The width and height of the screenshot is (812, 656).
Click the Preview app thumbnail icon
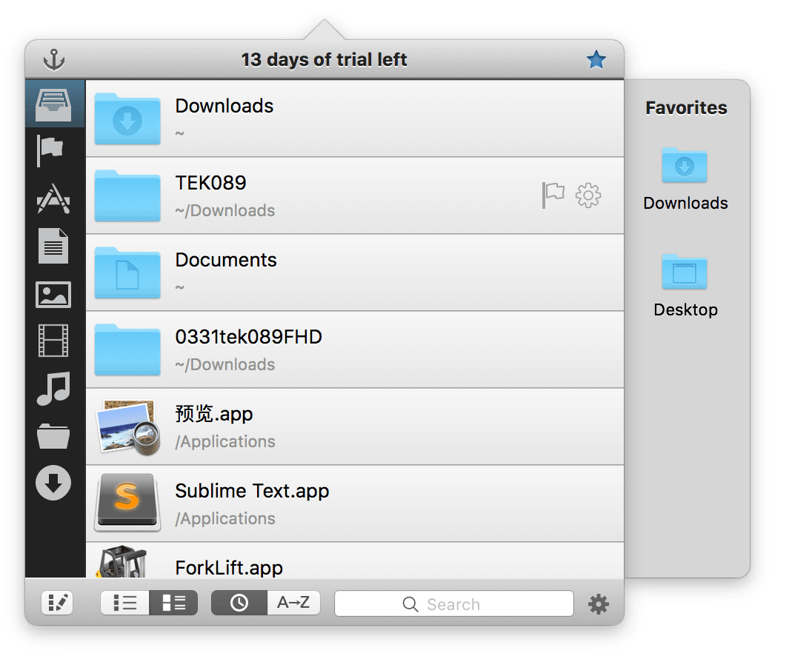point(128,427)
